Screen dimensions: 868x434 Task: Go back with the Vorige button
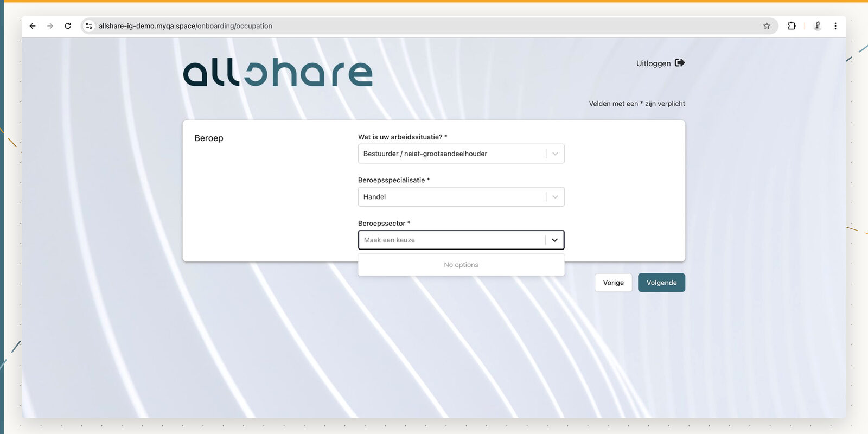(613, 283)
